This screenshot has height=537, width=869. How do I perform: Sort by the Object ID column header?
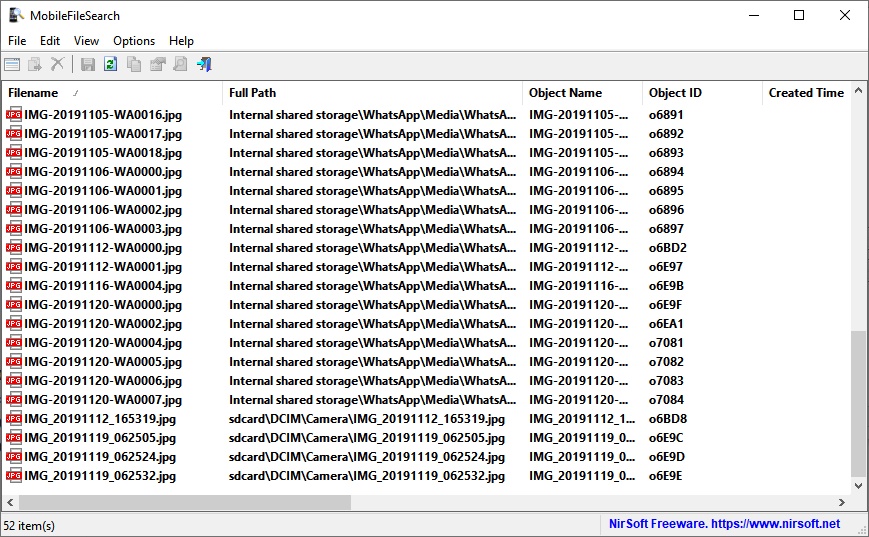pos(702,93)
